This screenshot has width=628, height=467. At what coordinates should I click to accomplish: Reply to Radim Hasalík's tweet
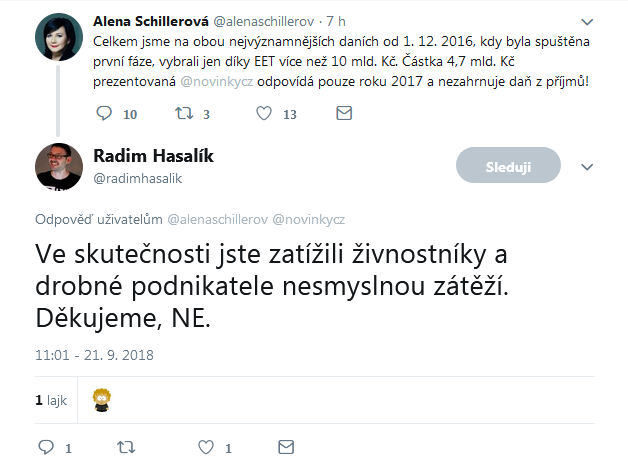pos(44,447)
